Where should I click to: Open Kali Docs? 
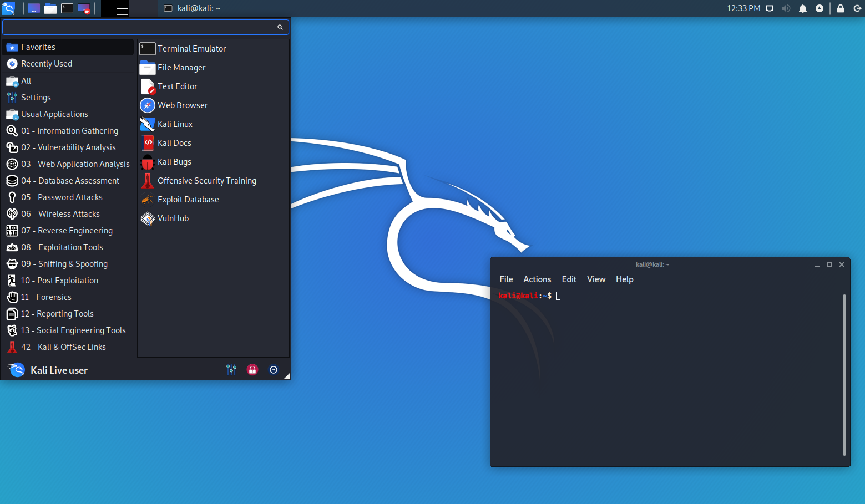coord(174,142)
